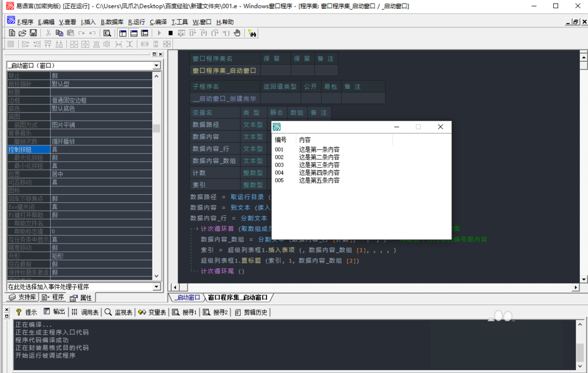Click the 图片平铺 property value
The image size is (588, 373).
coord(101,125)
